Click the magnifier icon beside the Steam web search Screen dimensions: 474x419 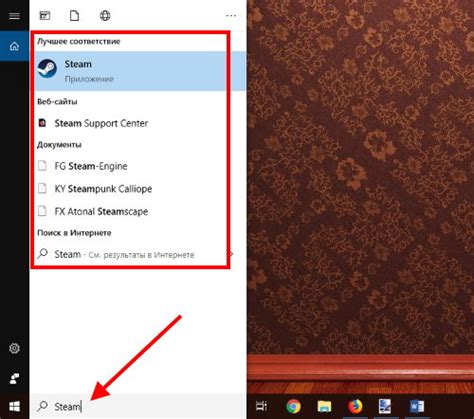tap(43, 254)
